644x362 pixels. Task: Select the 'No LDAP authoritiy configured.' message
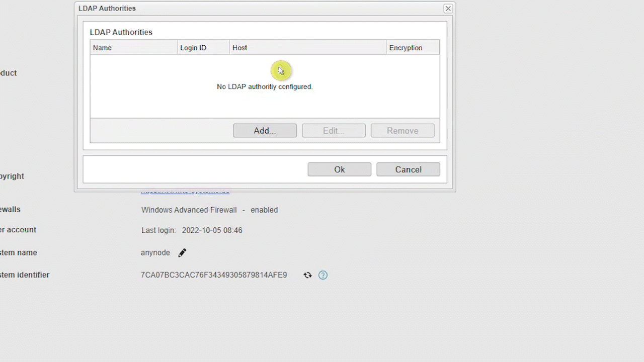coord(265,86)
